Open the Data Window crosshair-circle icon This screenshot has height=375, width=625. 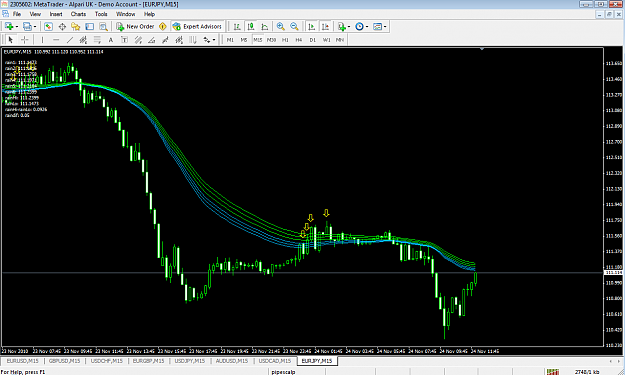[x=62, y=27]
